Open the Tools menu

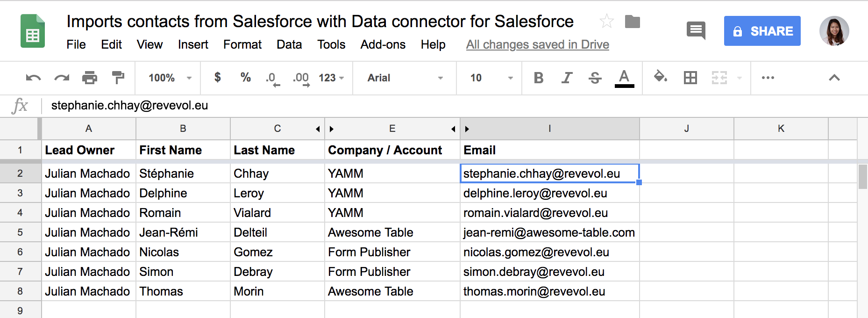[x=331, y=44]
